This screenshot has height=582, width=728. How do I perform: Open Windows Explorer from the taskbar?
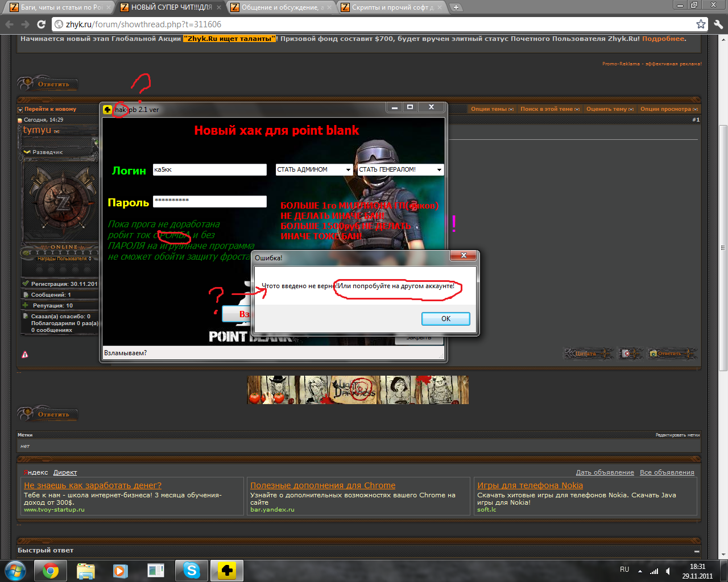pos(86,570)
